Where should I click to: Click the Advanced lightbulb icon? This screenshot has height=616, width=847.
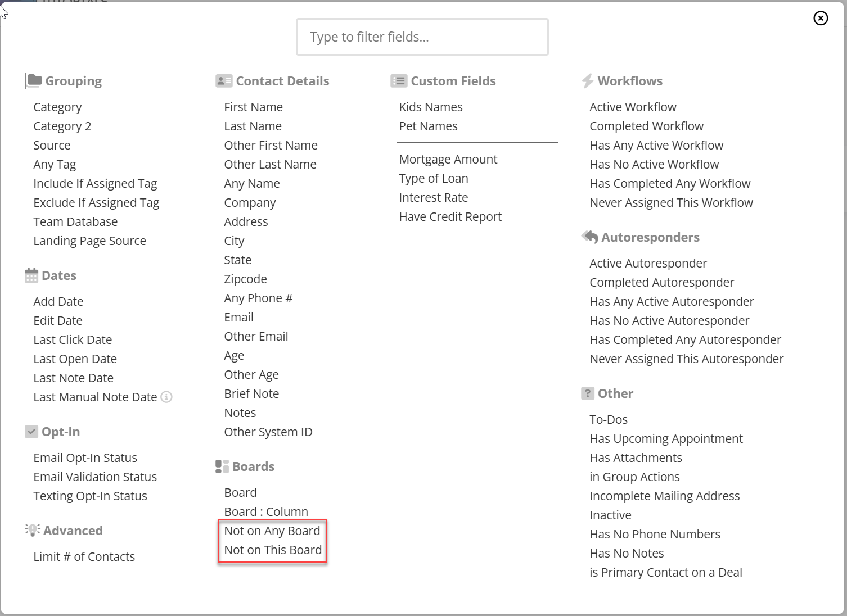point(32,530)
